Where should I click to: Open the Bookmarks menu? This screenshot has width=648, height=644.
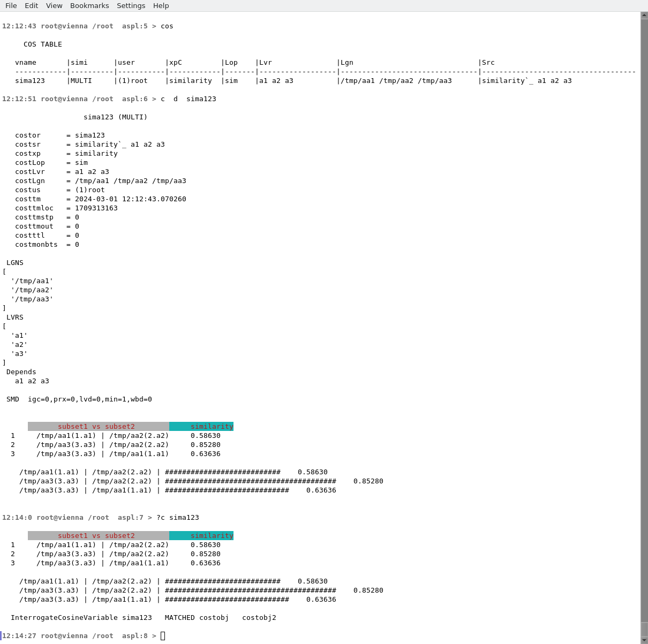pos(89,5)
